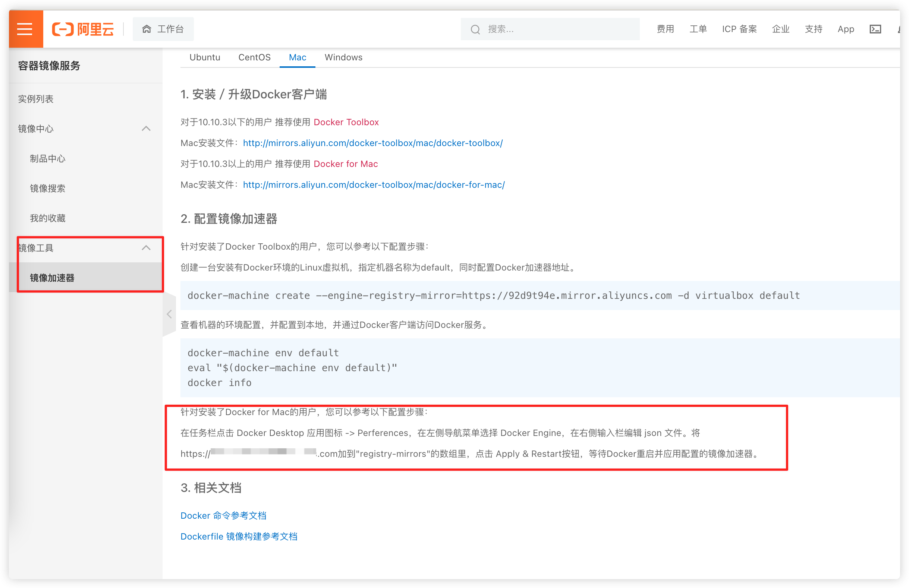Open the 企业 menu
909x588 pixels.
[x=781, y=29]
